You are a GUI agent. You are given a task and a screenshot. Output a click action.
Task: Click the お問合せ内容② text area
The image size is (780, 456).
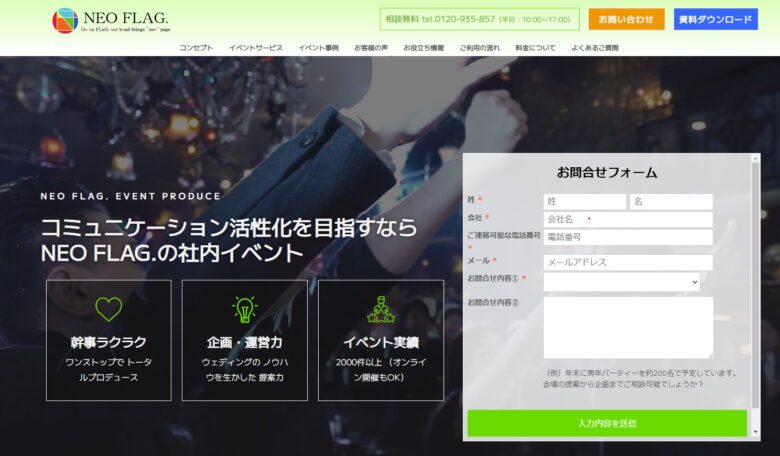point(628,327)
